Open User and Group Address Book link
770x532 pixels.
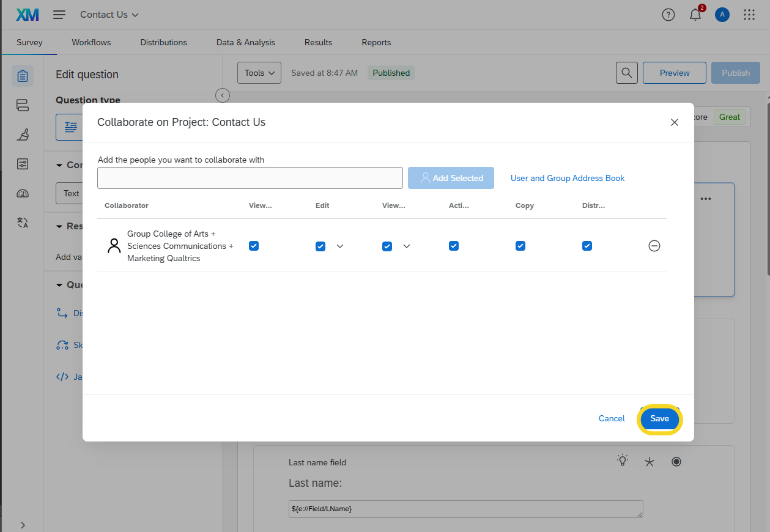568,178
